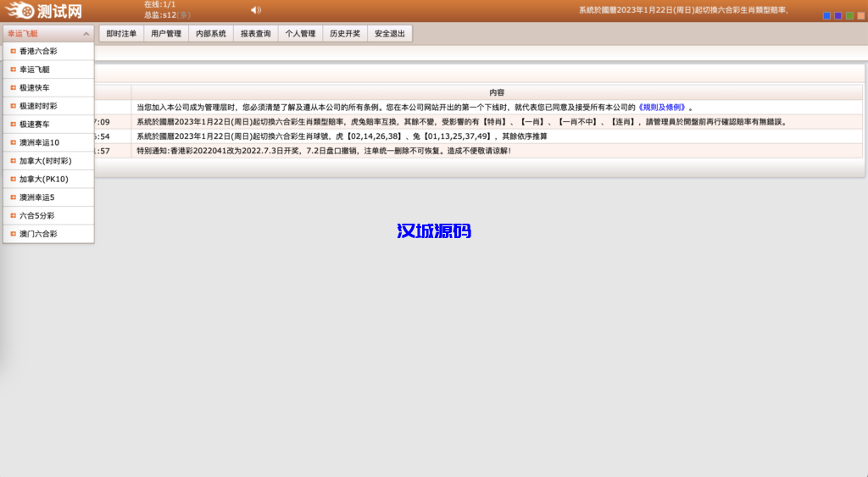
Task: Open the 个人管理 menu tab
Action: [x=301, y=34]
